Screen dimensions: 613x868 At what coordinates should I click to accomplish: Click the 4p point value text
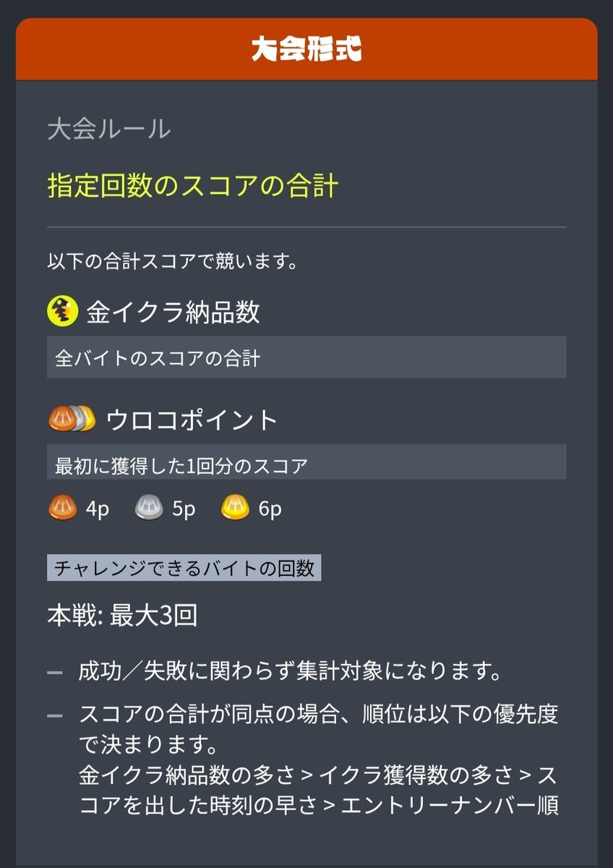click(98, 509)
